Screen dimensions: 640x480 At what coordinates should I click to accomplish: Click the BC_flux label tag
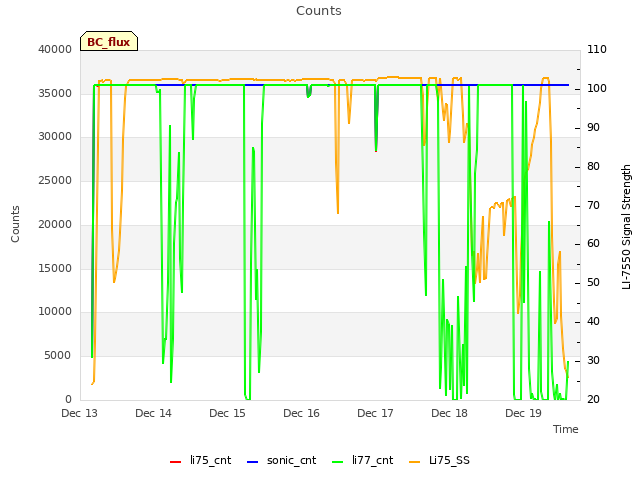pos(109,41)
